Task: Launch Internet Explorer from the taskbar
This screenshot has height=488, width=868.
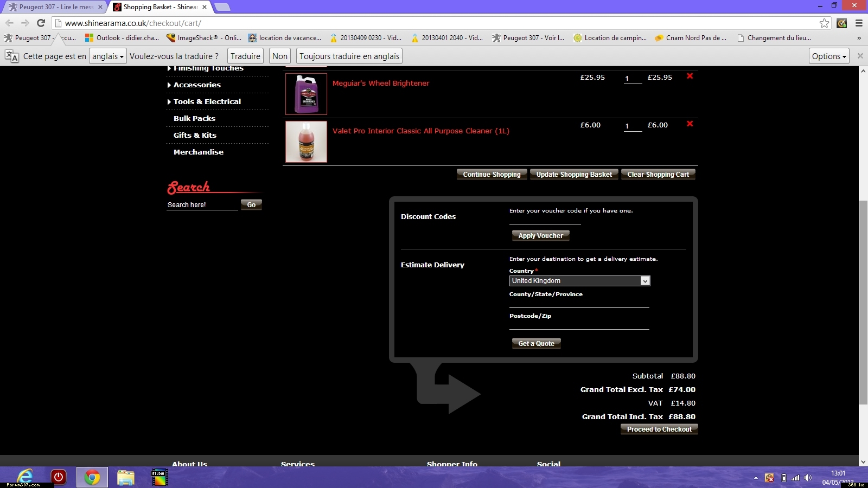Action: point(25,477)
